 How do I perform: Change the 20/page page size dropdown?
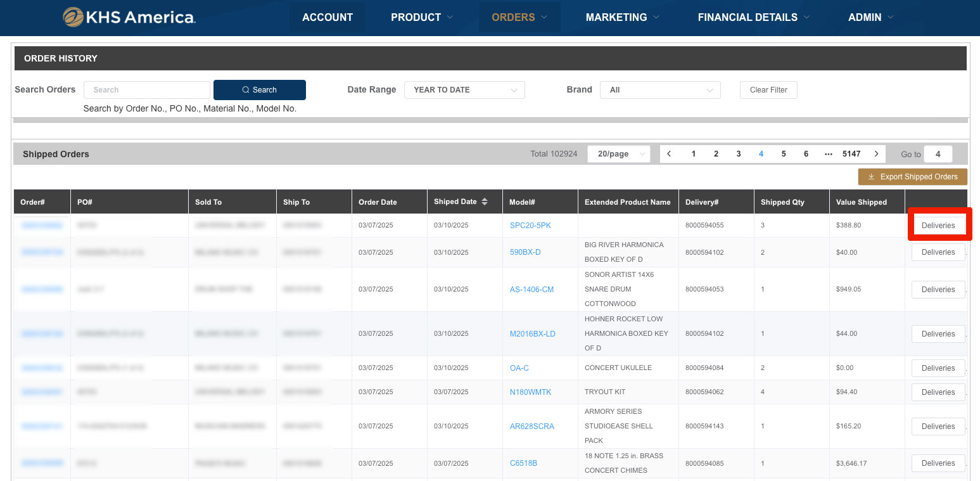[x=618, y=154]
